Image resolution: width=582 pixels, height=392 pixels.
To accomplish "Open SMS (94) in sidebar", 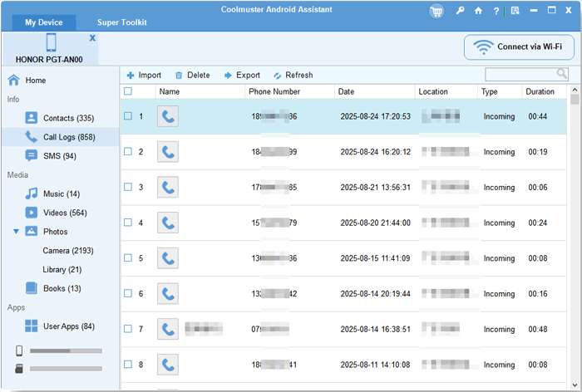I will pyautogui.click(x=60, y=156).
